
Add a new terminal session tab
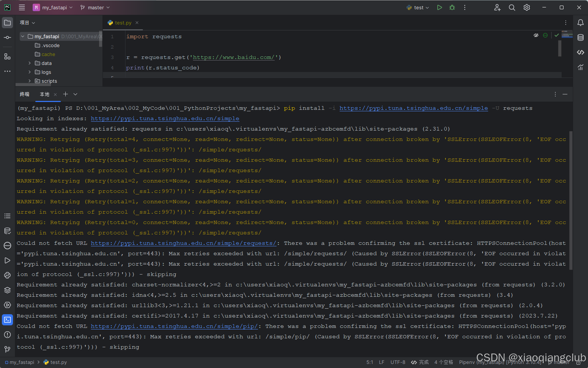click(x=65, y=94)
